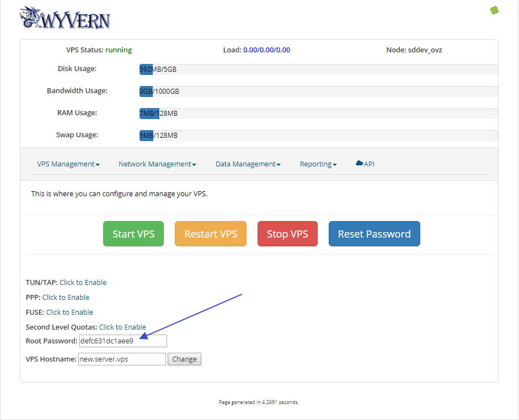Click the RAM Usage progress bar
The image size is (519, 420).
pos(318,114)
